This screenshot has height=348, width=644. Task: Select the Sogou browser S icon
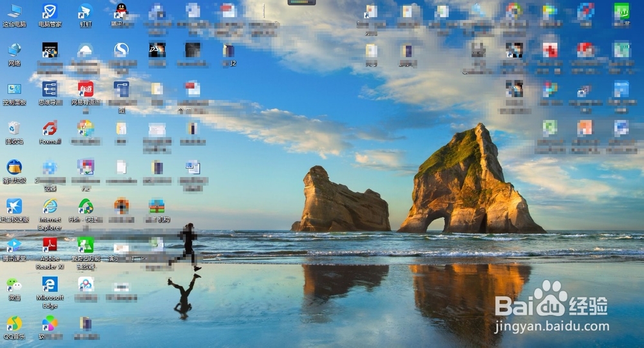tap(121, 50)
